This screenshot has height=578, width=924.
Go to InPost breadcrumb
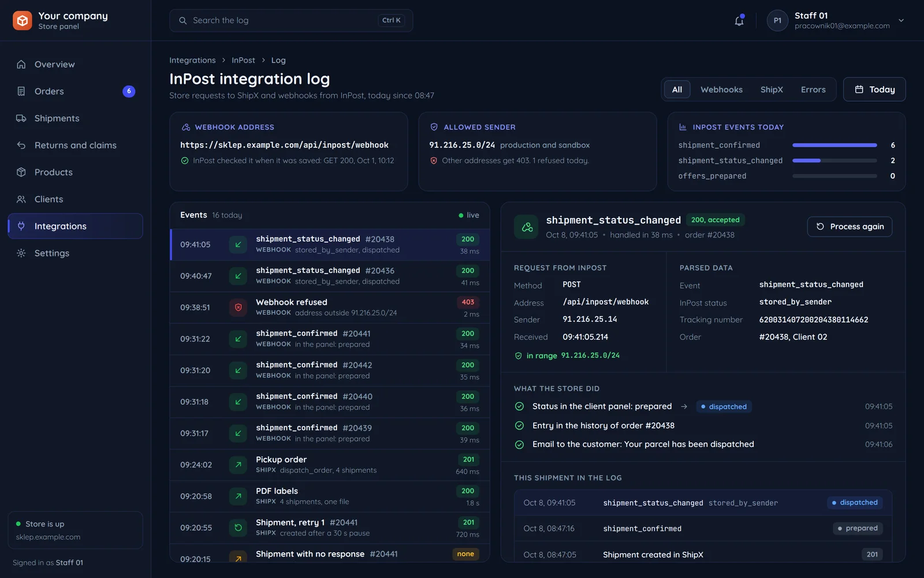[243, 60]
